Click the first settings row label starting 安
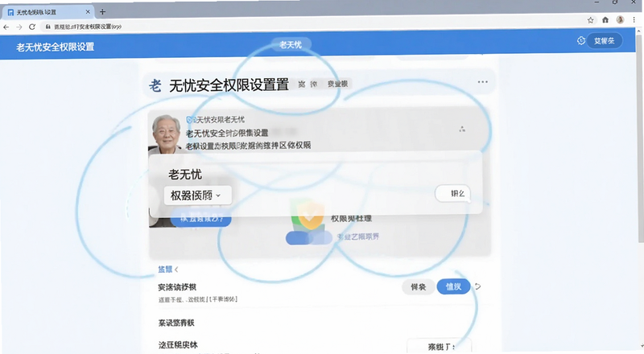The width and height of the screenshot is (644, 354). [177, 287]
